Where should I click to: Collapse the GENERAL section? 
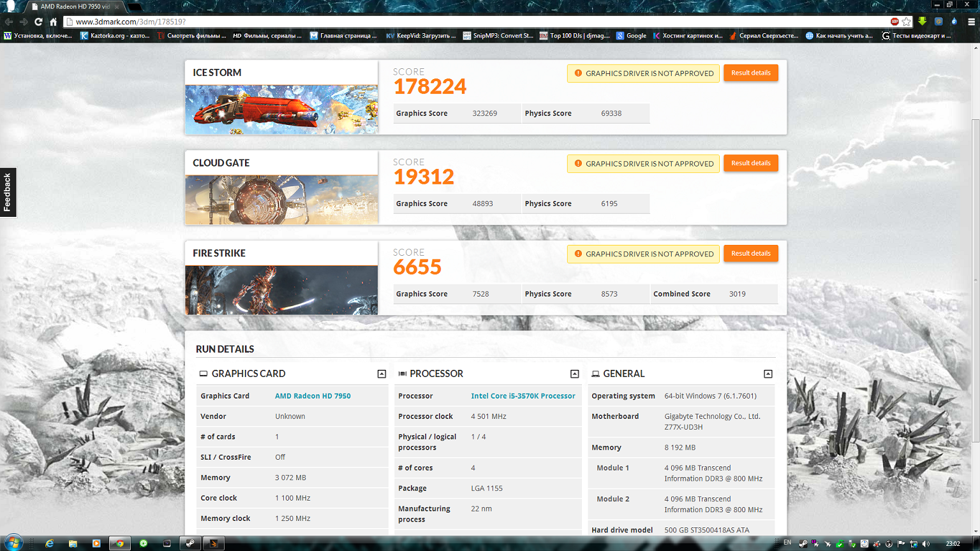pyautogui.click(x=768, y=374)
